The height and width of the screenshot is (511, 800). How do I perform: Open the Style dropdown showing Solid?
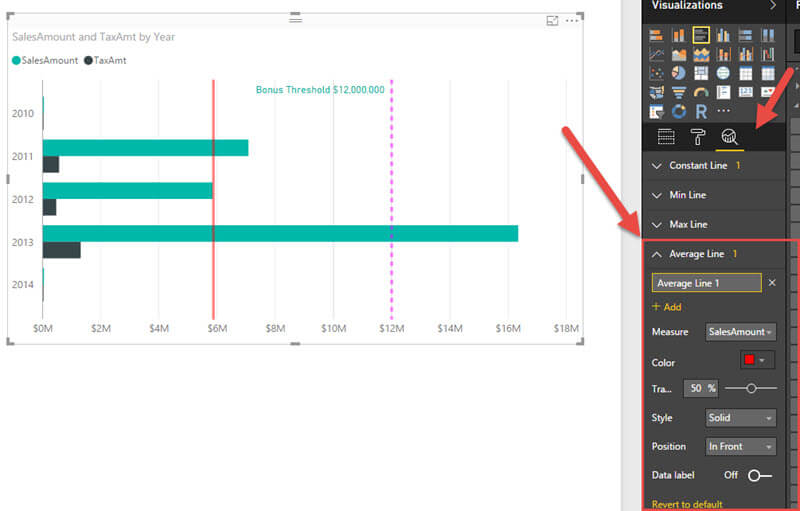click(x=740, y=418)
